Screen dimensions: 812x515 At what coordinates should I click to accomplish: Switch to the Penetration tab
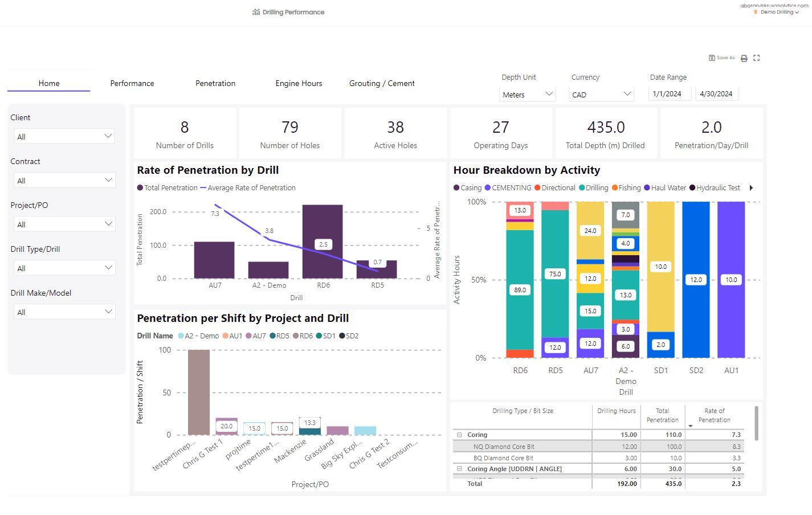215,83
